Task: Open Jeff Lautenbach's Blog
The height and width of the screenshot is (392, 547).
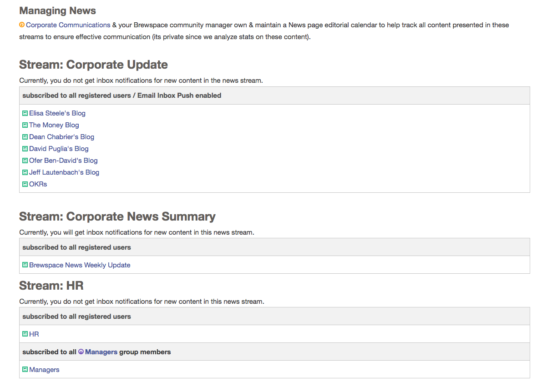Action: pos(64,172)
